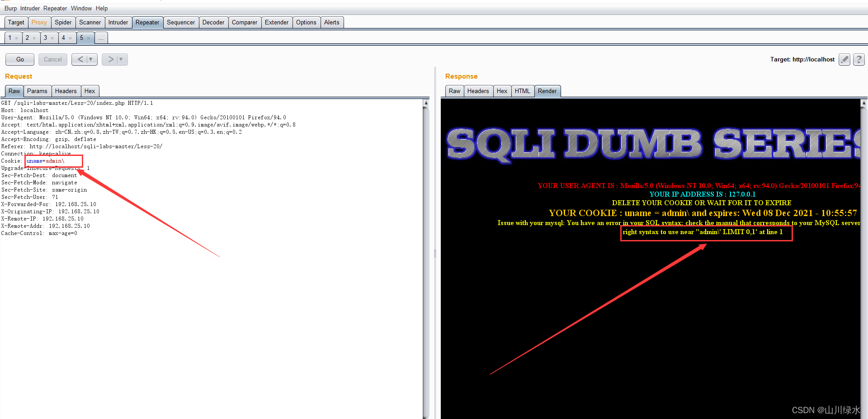Send the request with Go button
The width and height of the screenshot is (868, 419).
(x=20, y=59)
